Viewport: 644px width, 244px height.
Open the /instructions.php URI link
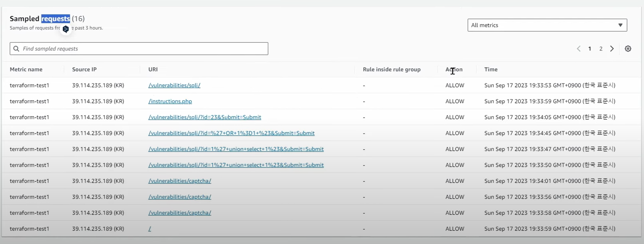(170, 101)
